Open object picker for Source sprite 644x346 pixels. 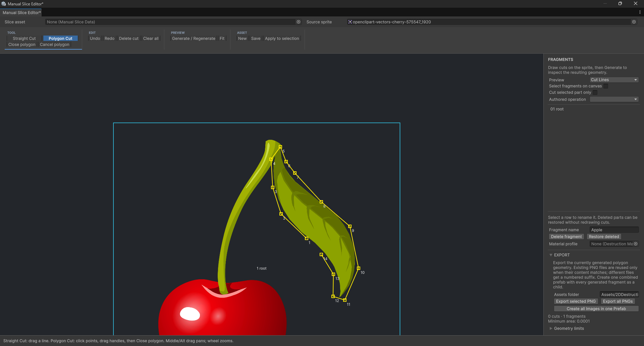pyautogui.click(x=634, y=22)
